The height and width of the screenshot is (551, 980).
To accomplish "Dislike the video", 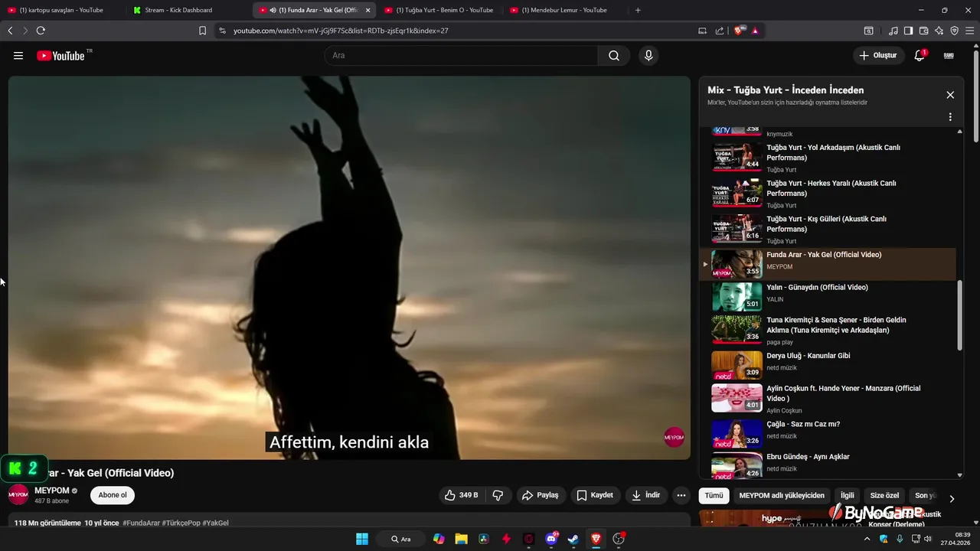I will coord(498,495).
